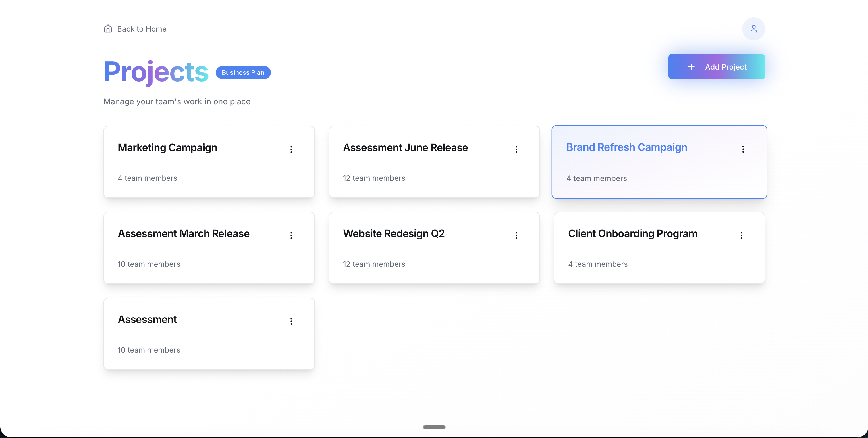The width and height of the screenshot is (868, 438).
Task: Open the Brand Refresh Campaign title
Action: tap(626, 147)
